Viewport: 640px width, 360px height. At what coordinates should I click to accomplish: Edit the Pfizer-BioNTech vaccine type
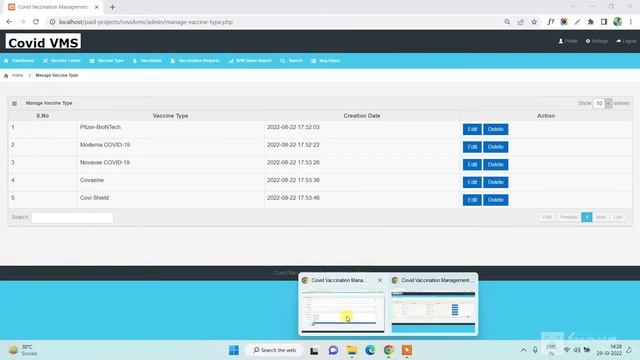(472, 129)
